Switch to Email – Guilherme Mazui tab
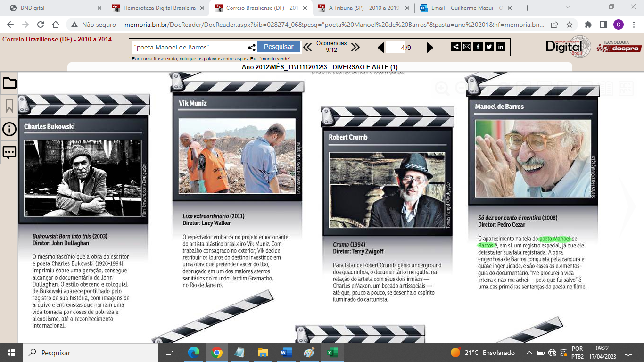The height and width of the screenshot is (362, 644). tap(466, 8)
